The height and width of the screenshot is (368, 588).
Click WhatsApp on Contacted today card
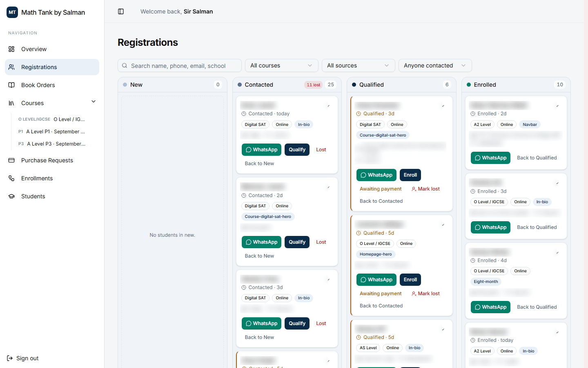point(261,150)
